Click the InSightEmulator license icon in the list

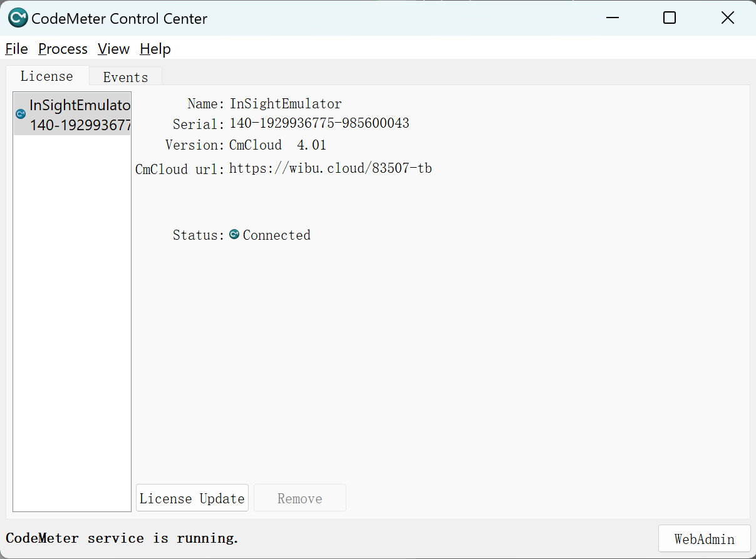click(21, 114)
